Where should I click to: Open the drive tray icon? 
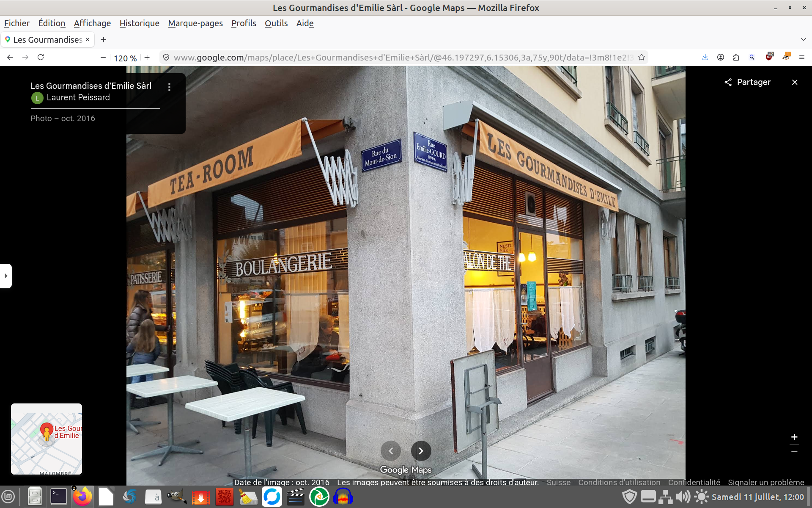click(x=648, y=497)
